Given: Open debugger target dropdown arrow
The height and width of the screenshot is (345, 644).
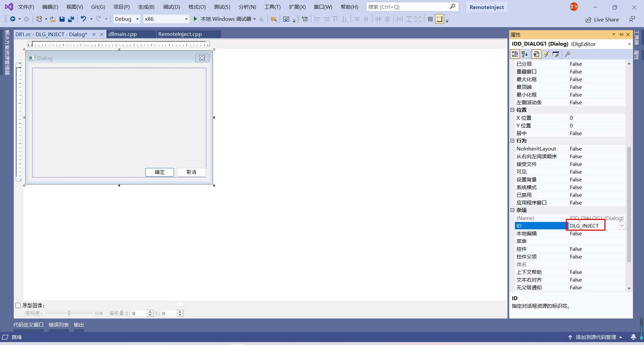Looking at the screenshot, I should [255, 19].
